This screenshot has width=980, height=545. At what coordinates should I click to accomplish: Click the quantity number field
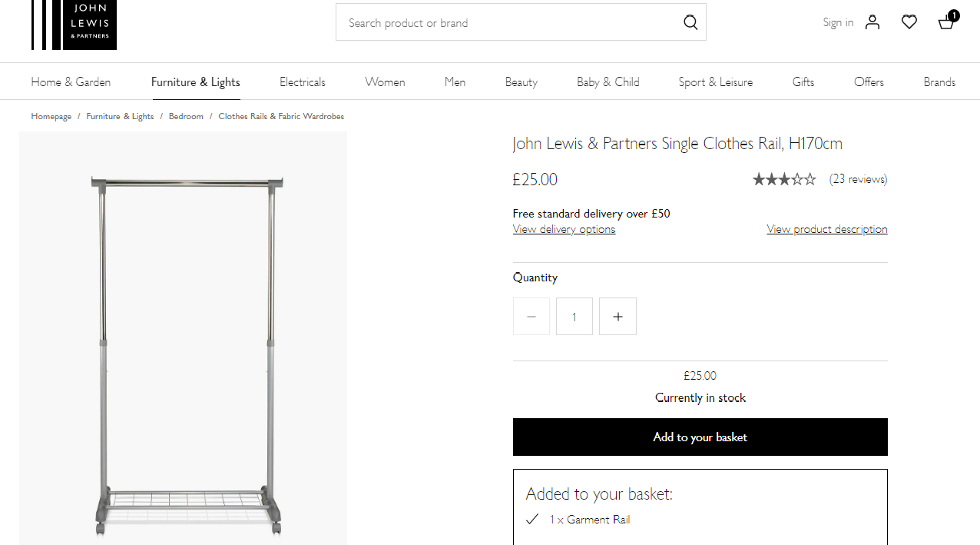(574, 317)
